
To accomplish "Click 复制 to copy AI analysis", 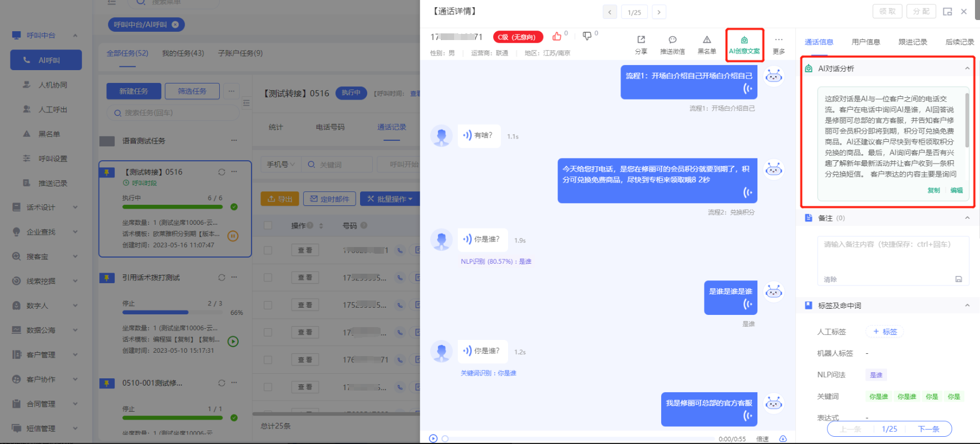I will [x=933, y=190].
